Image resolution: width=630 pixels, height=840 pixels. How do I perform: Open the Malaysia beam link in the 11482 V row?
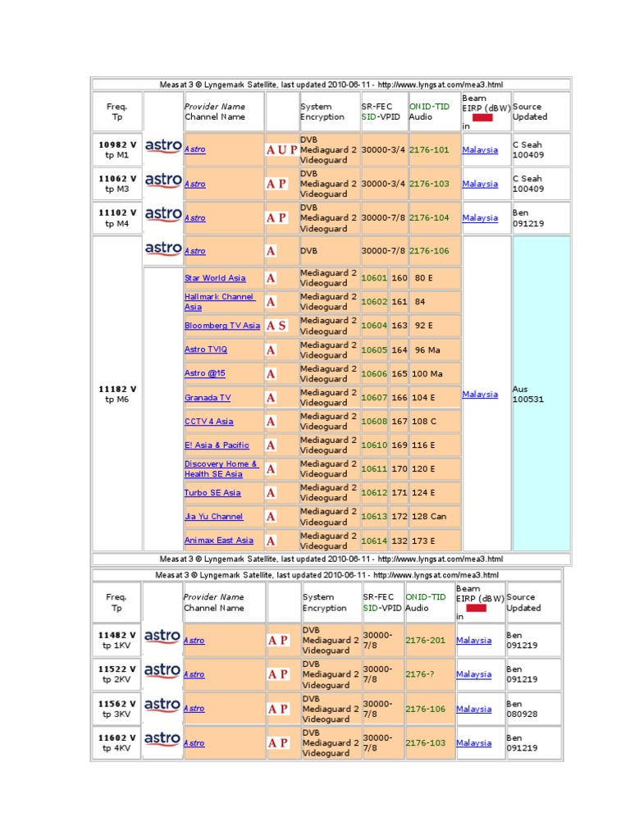tap(473, 640)
